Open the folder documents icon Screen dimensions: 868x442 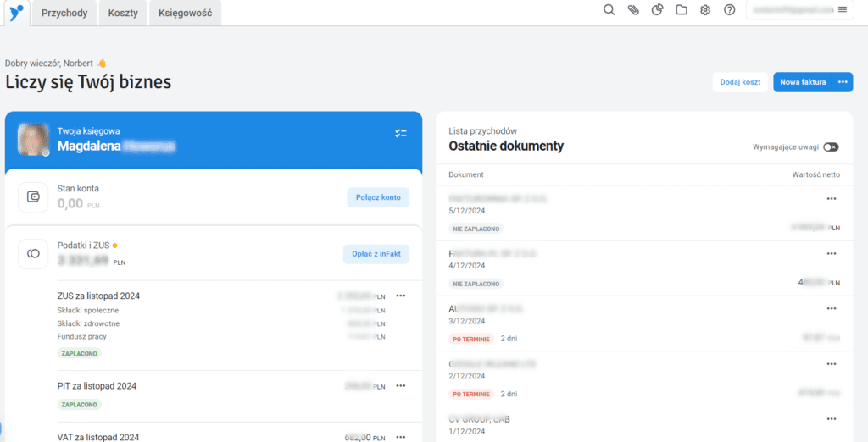click(681, 10)
